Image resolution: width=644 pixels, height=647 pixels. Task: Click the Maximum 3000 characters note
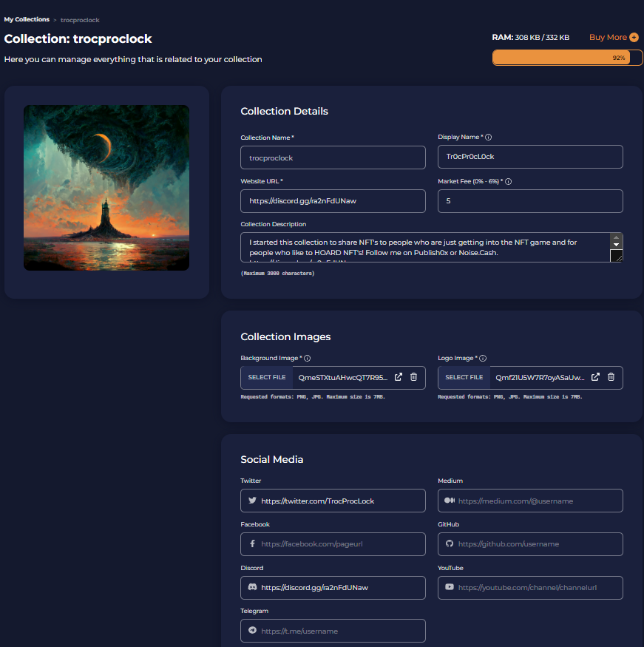coord(278,273)
